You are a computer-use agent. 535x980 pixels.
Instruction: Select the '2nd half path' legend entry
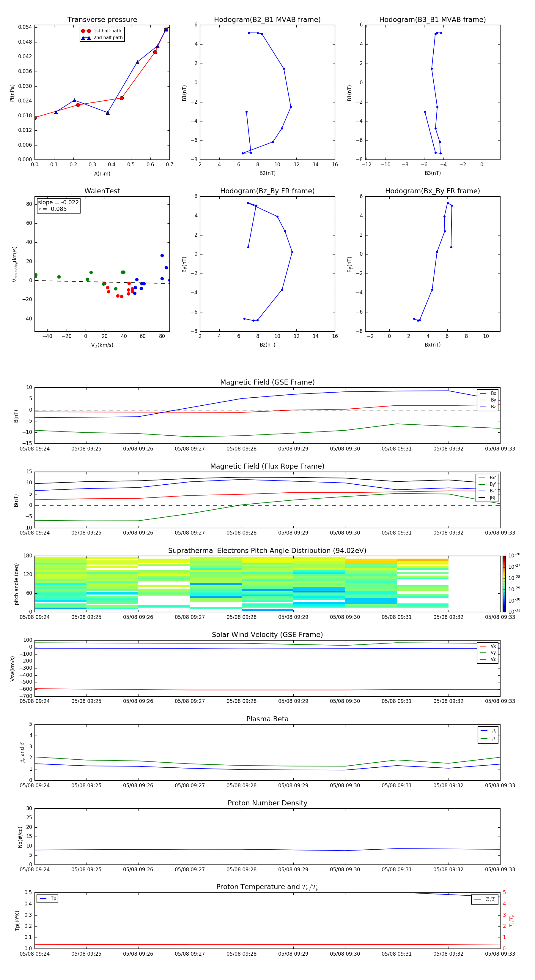tap(101, 38)
